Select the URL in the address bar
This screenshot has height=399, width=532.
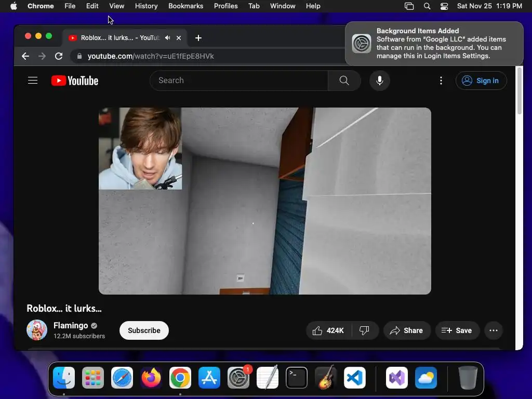(x=151, y=56)
